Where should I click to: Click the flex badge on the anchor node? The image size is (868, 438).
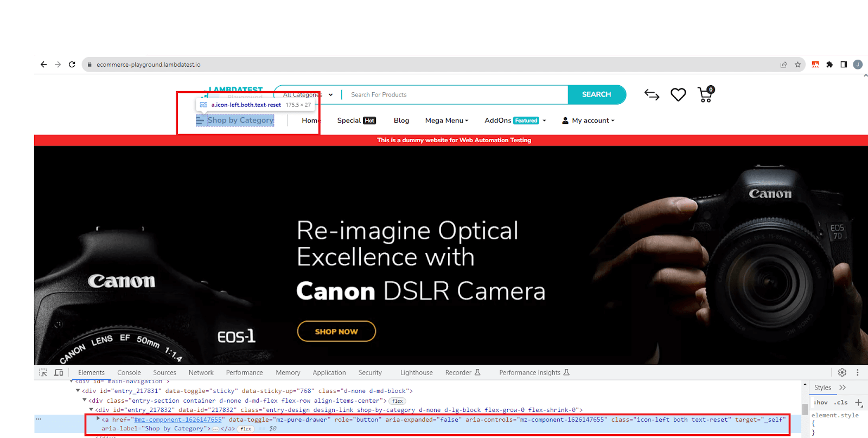pos(246,429)
